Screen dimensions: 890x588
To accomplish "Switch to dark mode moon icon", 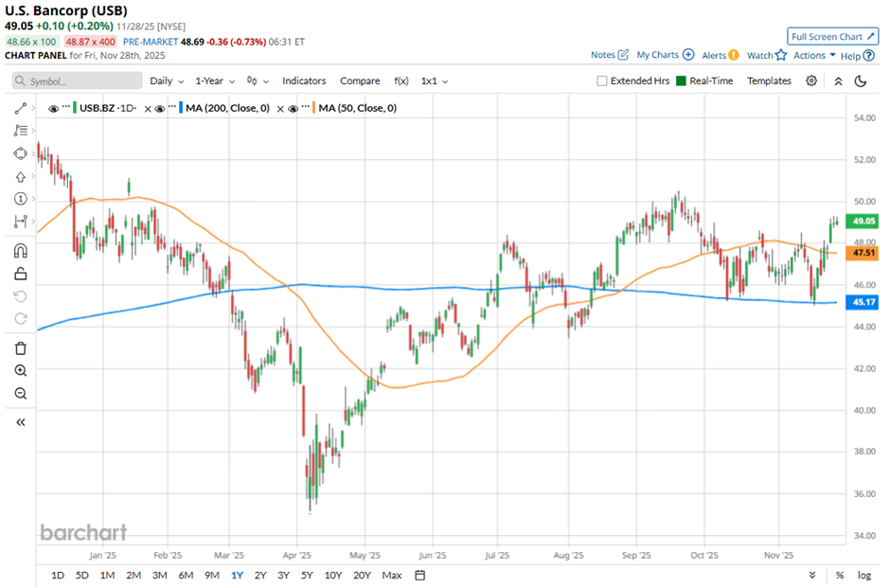I will (x=861, y=81).
